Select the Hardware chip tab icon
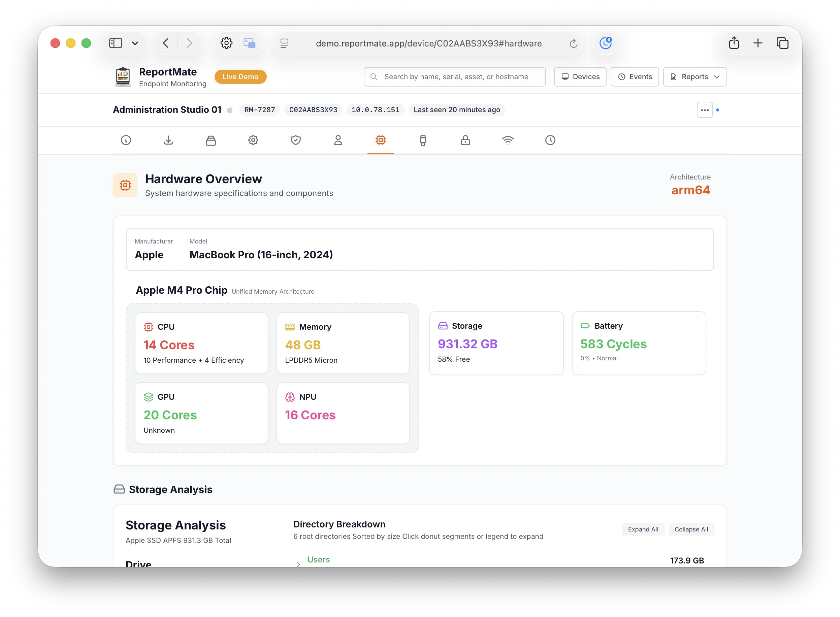840x617 pixels. [380, 140]
